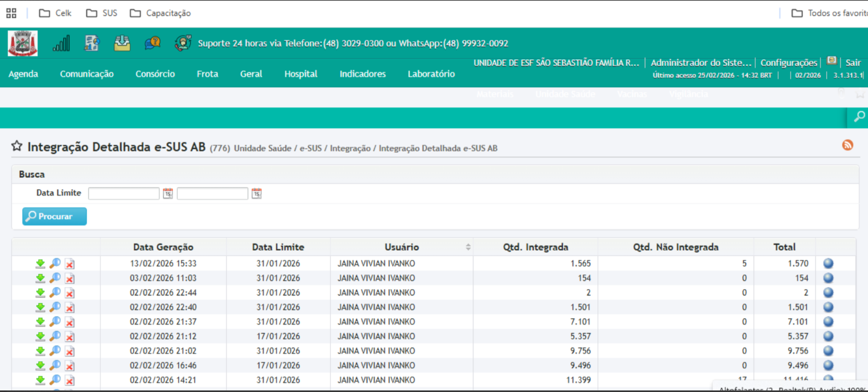868x392 pixels.
Task: Open the Hospital menu
Action: tap(300, 74)
